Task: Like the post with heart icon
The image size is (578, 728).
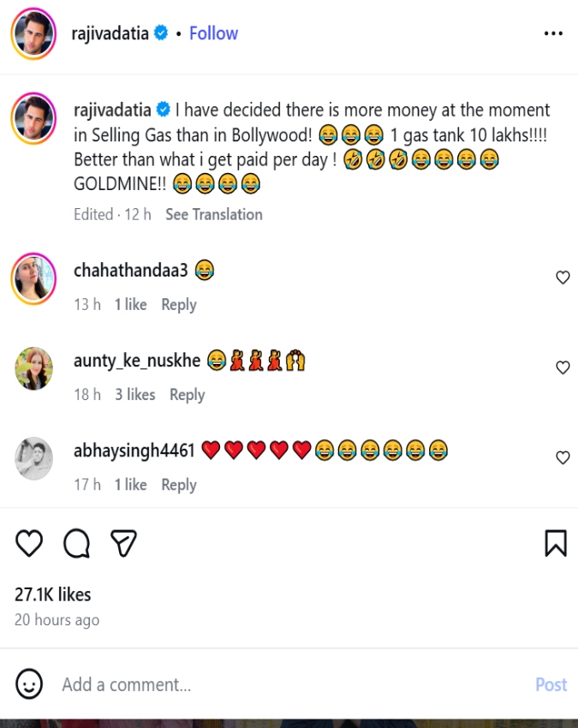Action: (x=29, y=543)
